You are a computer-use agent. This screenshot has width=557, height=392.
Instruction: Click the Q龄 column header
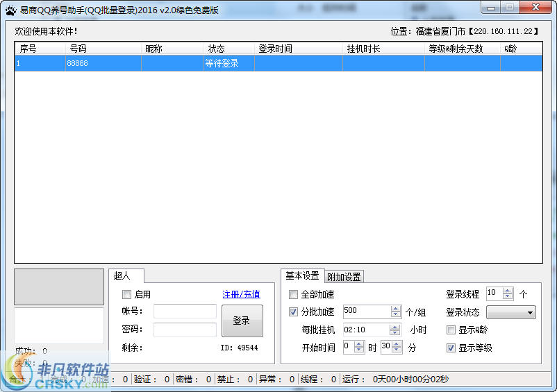click(x=521, y=49)
